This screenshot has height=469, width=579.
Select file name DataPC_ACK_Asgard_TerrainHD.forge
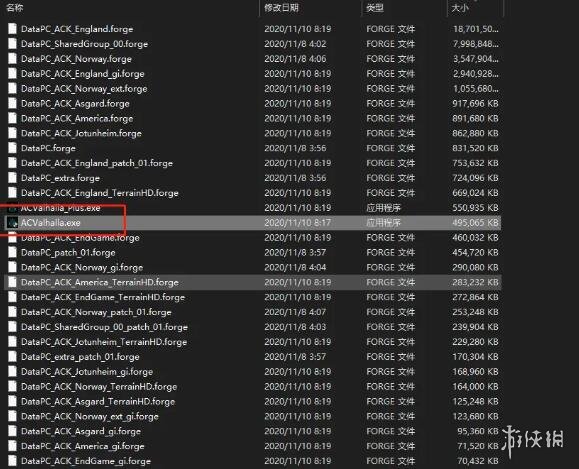point(98,401)
